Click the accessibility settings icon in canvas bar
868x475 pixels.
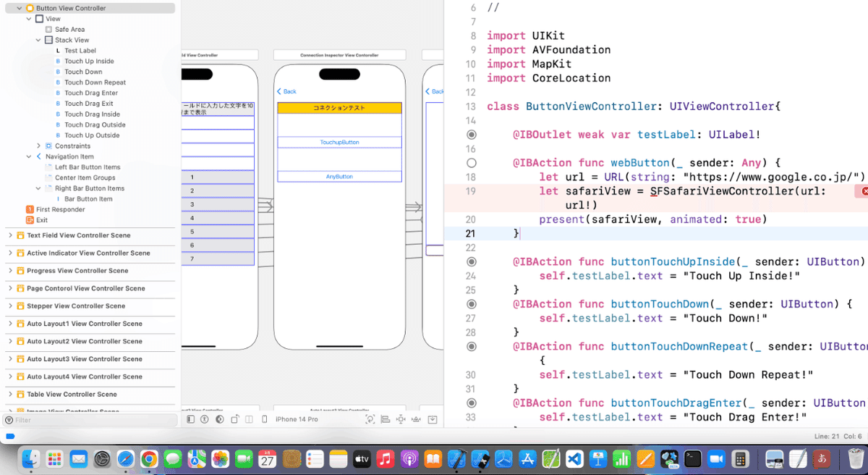[205, 419]
